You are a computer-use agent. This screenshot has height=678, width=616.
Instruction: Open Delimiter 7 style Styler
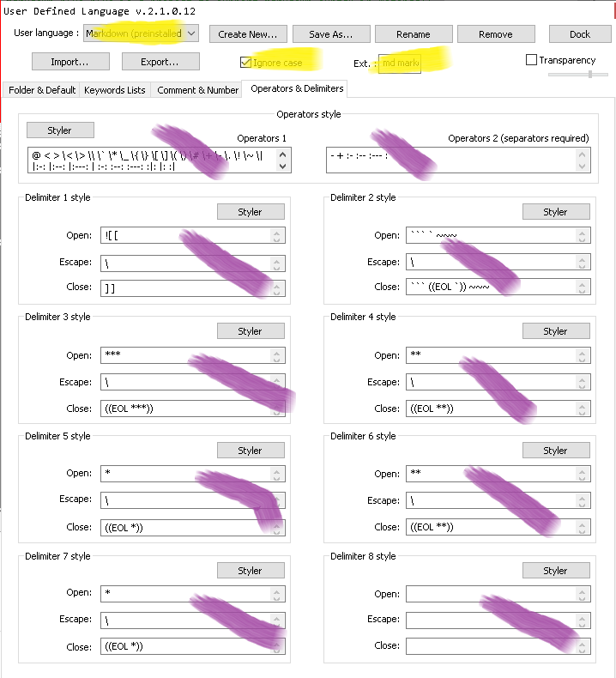[251, 571]
